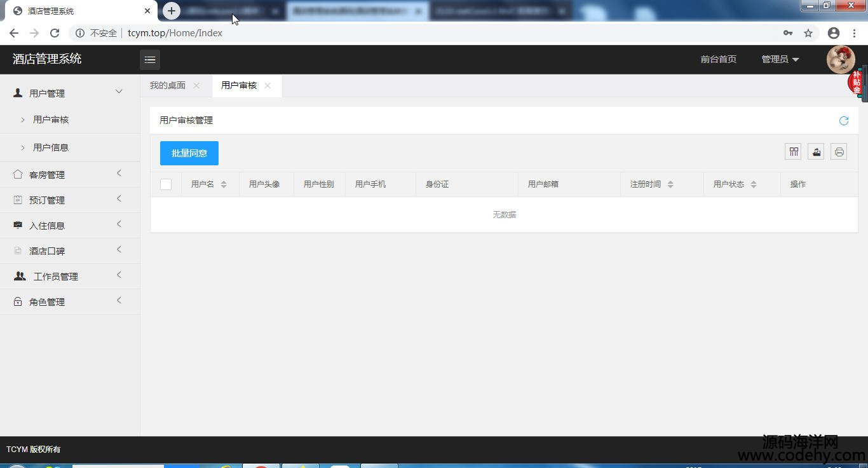This screenshot has width=868, height=468.
Task: Expand the 预订管理 menu chevron
Action: [x=119, y=199]
